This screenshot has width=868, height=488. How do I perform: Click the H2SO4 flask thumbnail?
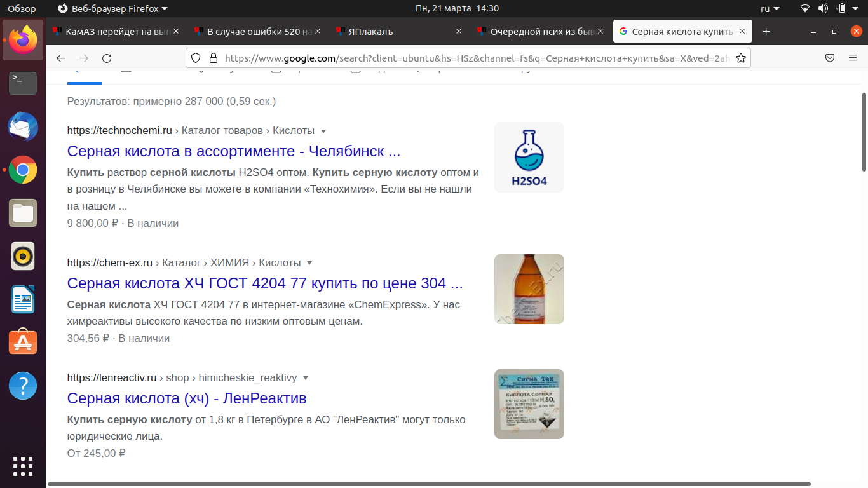pos(529,157)
